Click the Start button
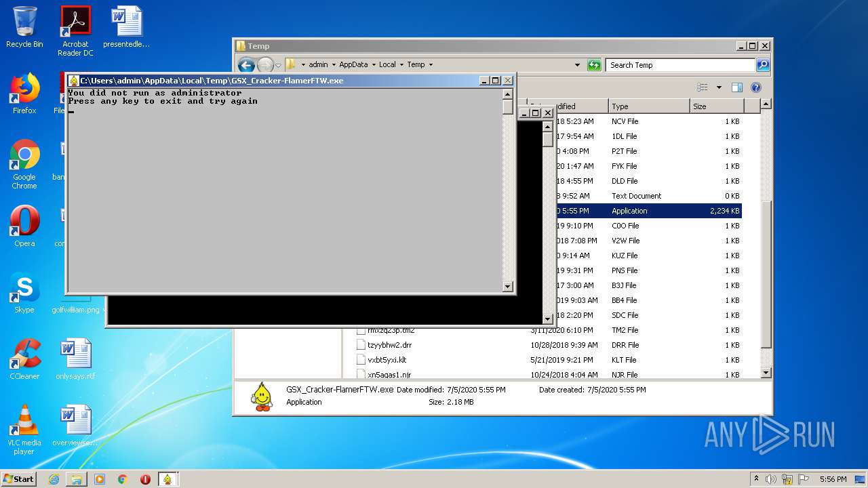The height and width of the screenshot is (488, 868). tap(18, 479)
